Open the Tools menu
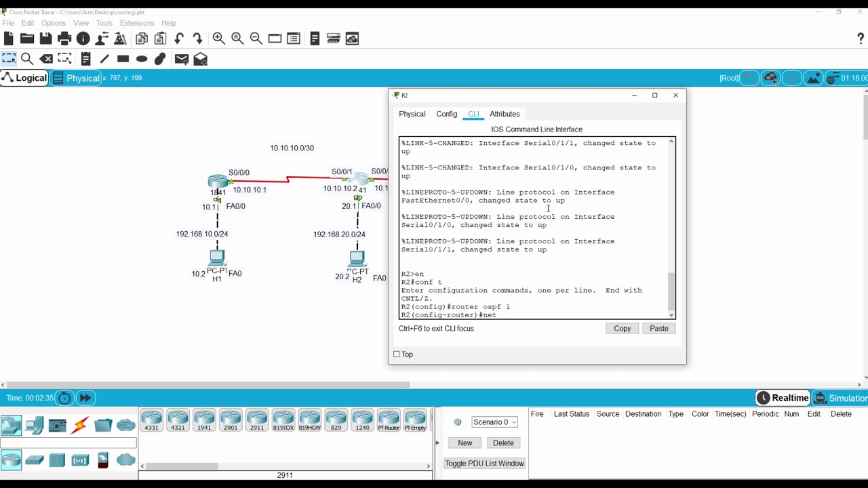This screenshot has height=488, width=868. click(x=104, y=23)
